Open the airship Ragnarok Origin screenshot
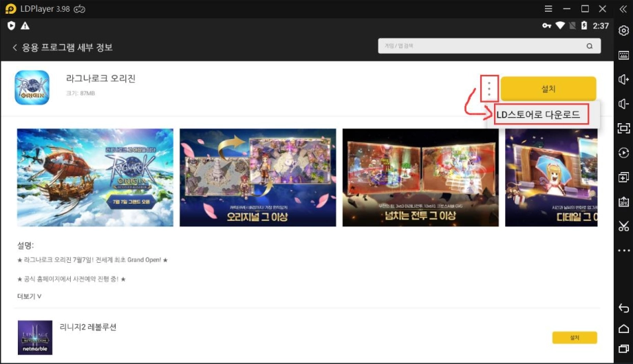The width and height of the screenshot is (633, 364). point(95,178)
